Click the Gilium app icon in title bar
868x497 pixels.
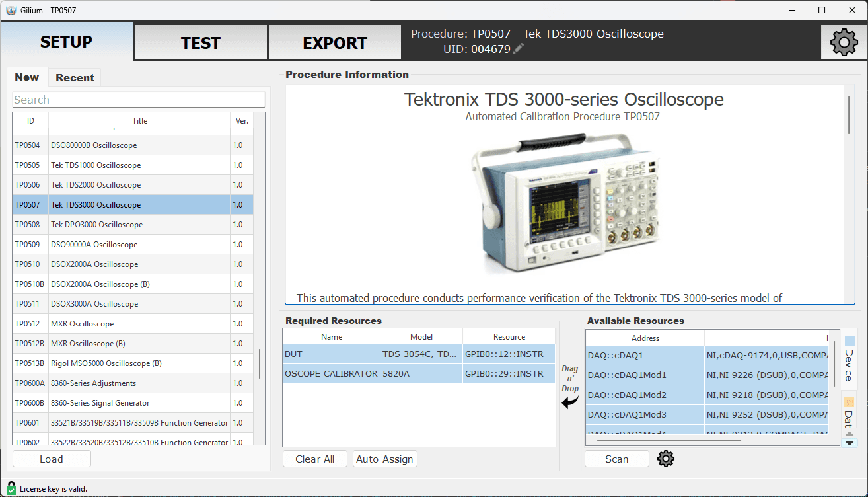pos(11,10)
